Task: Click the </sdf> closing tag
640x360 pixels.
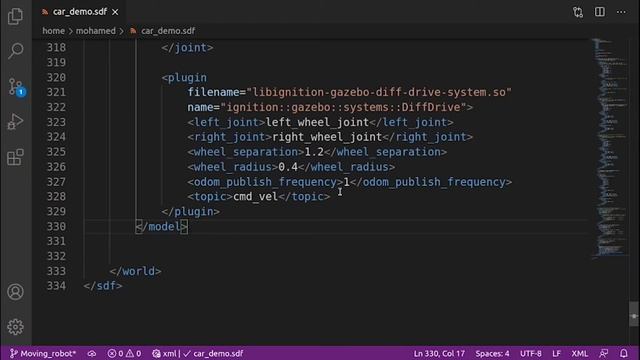Action: point(102,286)
